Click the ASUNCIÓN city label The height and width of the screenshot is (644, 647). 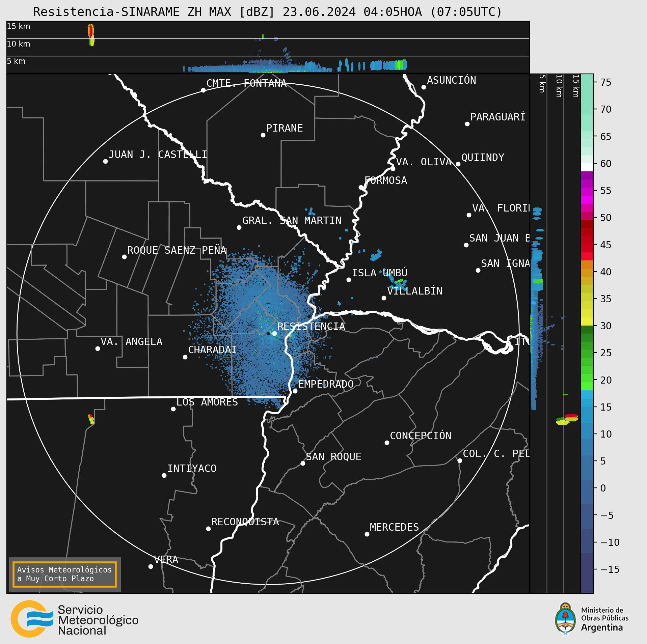[x=452, y=80]
